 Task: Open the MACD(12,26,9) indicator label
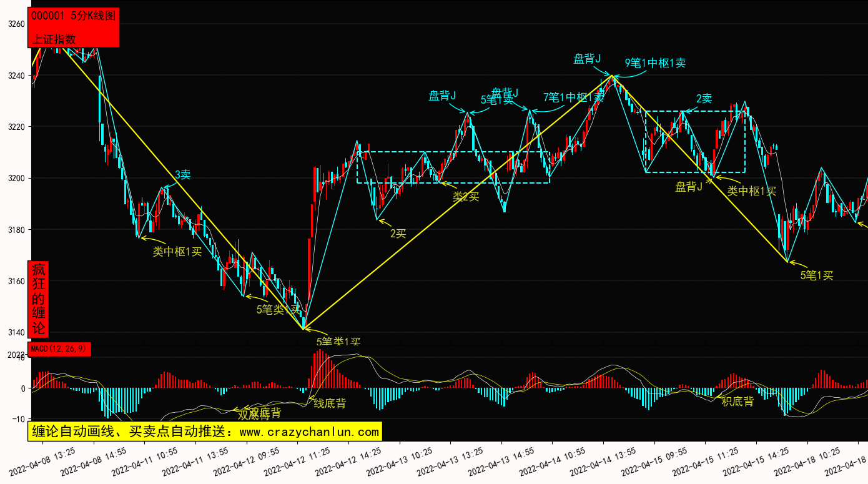coord(59,348)
